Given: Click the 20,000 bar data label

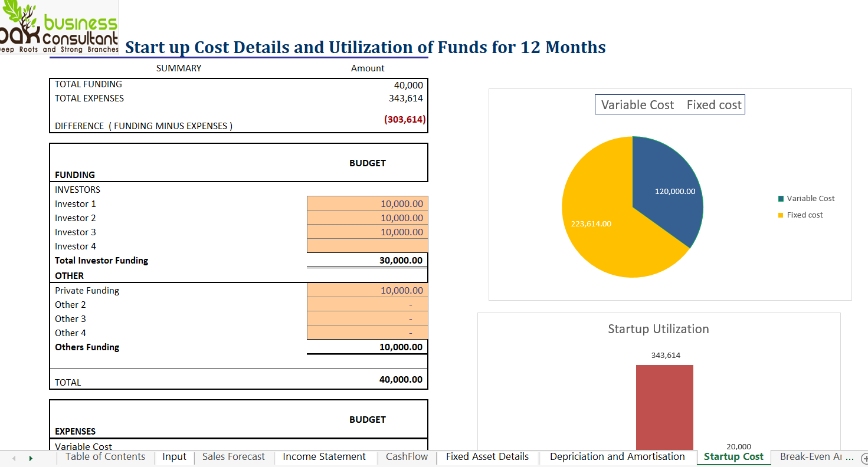Looking at the screenshot, I should point(739,446).
